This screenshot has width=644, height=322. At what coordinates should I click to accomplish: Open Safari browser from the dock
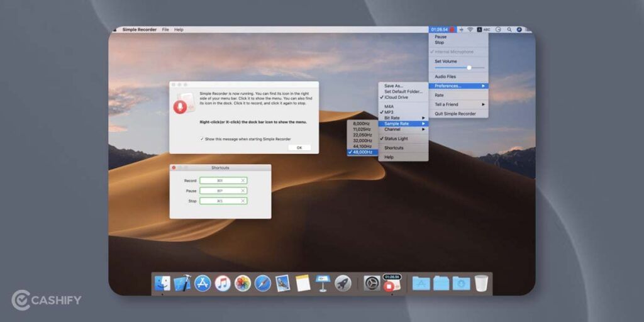point(262,283)
